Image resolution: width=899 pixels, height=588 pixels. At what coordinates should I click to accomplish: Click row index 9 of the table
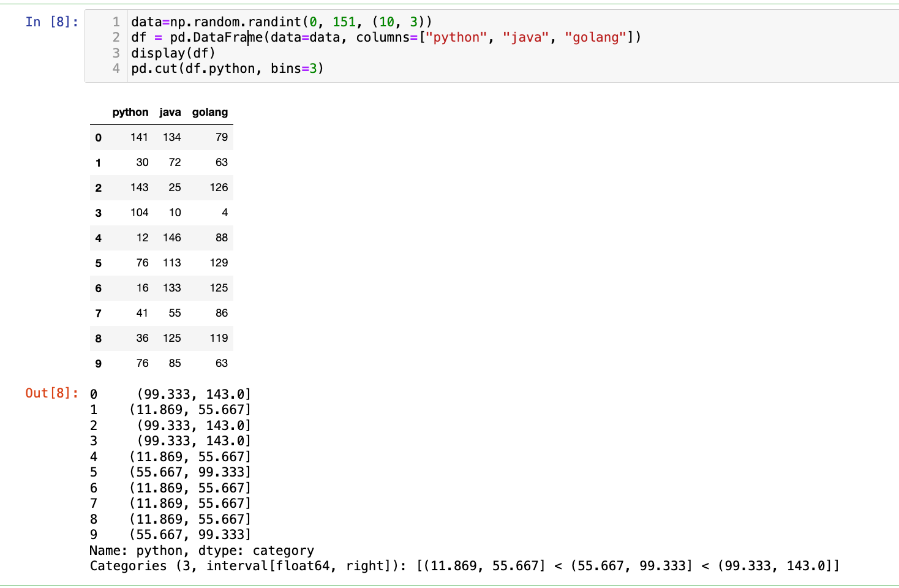(x=98, y=364)
